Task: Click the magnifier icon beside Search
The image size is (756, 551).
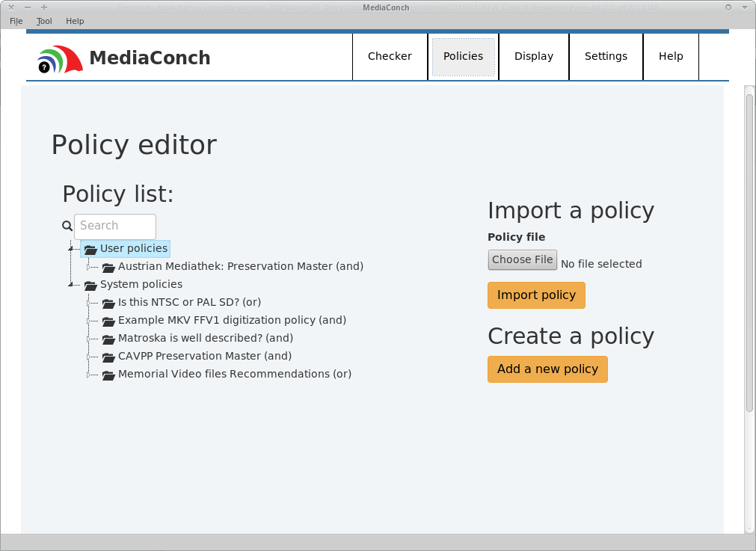Action: pyautogui.click(x=67, y=226)
